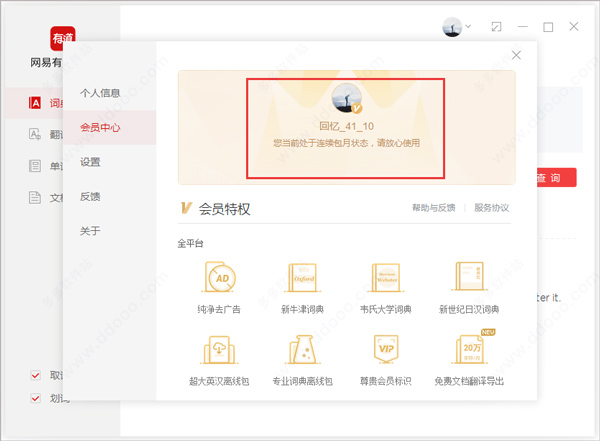Click the 超大英汉离线包 download icon
The width and height of the screenshot is (600, 441).
(219, 350)
